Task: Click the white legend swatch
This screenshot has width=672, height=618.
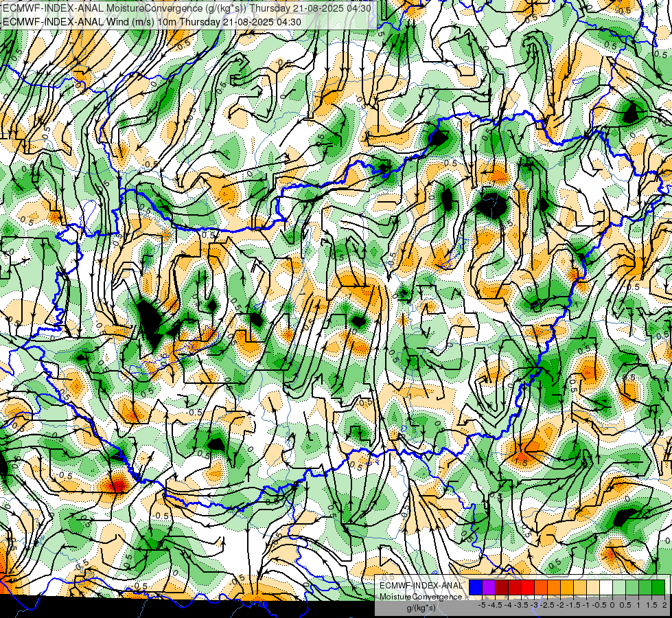Action: click(606, 588)
